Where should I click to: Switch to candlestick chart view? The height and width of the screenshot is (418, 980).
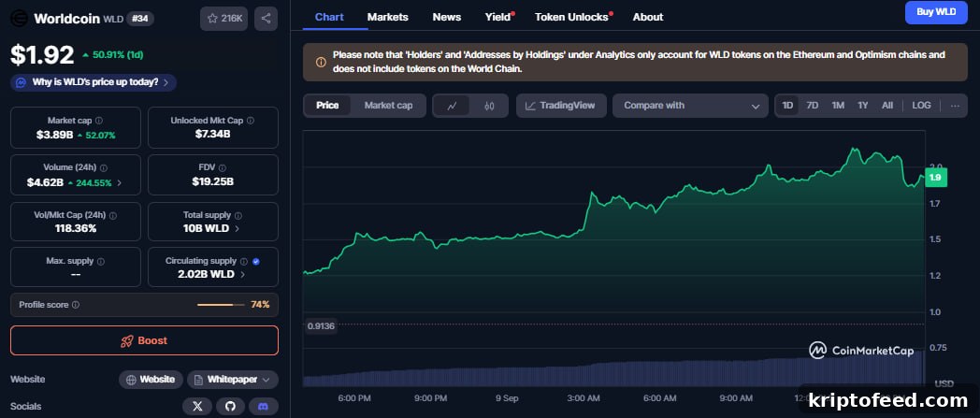(489, 106)
